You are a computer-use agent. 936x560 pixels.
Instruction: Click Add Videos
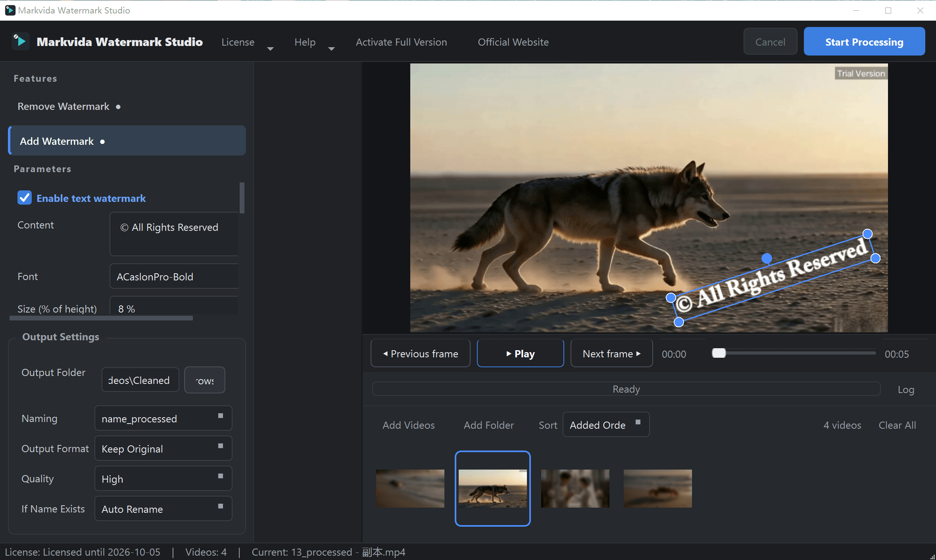tap(408, 425)
